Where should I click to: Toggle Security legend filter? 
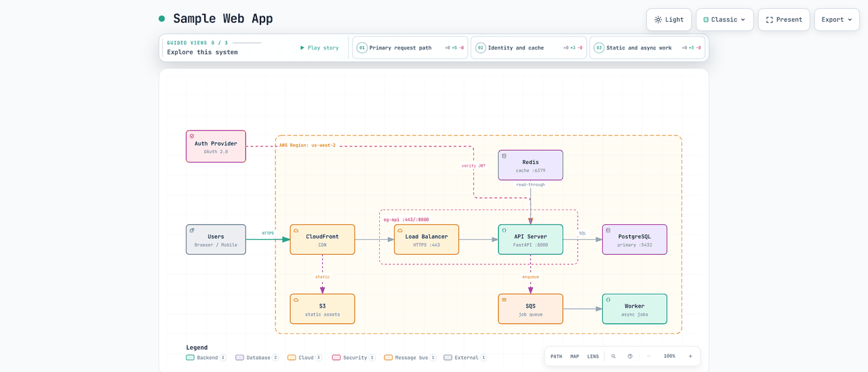click(x=354, y=358)
